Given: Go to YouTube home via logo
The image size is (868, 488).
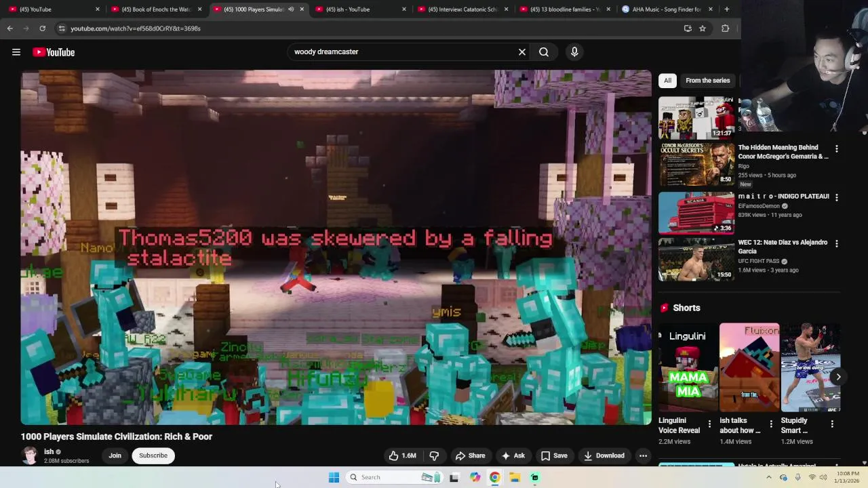Looking at the screenshot, I should click(x=54, y=52).
